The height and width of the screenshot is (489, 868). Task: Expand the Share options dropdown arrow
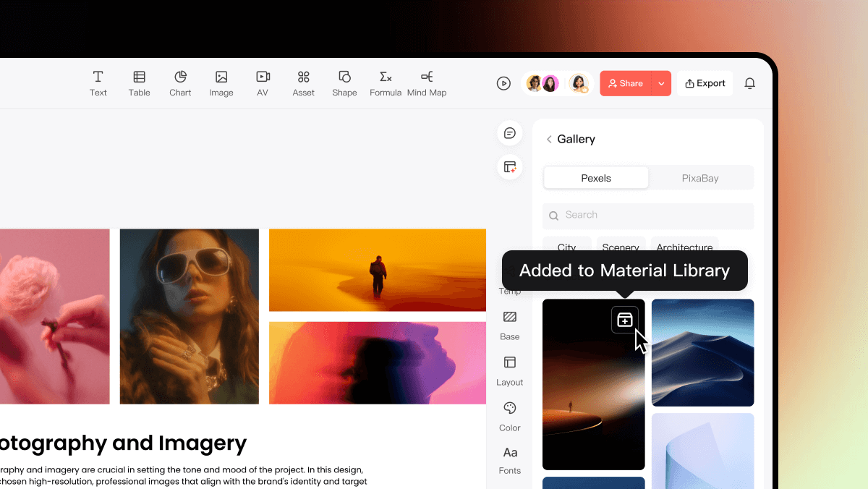click(x=661, y=83)
